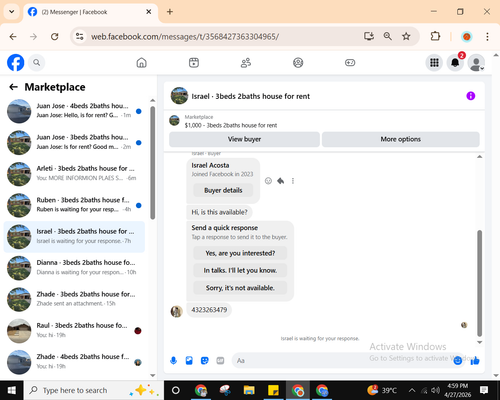Reply to Israel Acosta's message card
500x400 pixels.
pyautogui.click(x=281, y=181)
